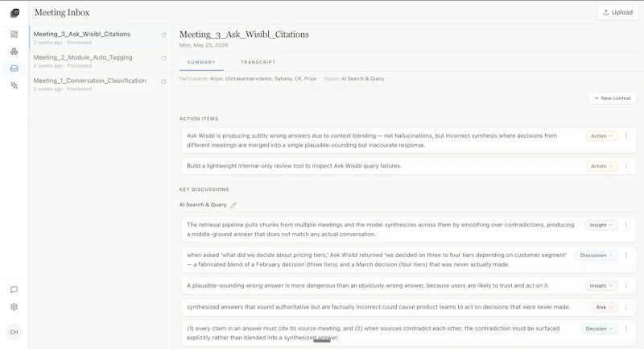
Task: Click the AI Search & Query topic in header
Action: pyautogui.click(x=363, y=78)
